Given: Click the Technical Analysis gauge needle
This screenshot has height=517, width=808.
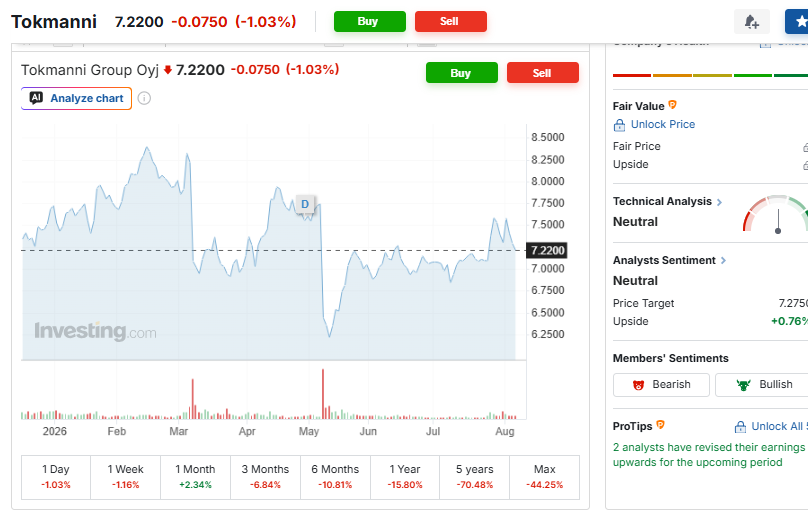Looking at the screenshot, I should [778, 222].
